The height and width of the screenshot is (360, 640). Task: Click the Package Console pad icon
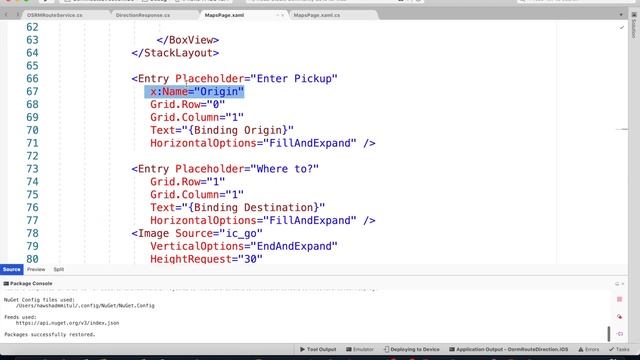[6, 283]
